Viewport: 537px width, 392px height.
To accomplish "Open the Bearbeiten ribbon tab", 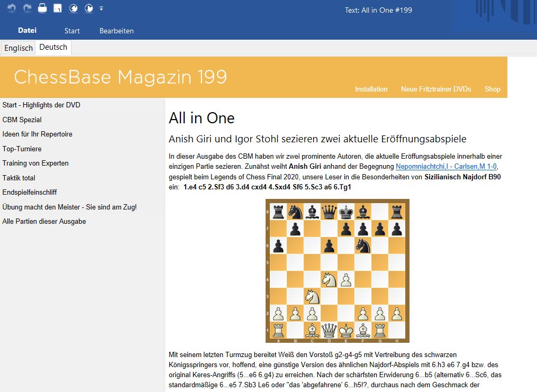I will (116, 31).
